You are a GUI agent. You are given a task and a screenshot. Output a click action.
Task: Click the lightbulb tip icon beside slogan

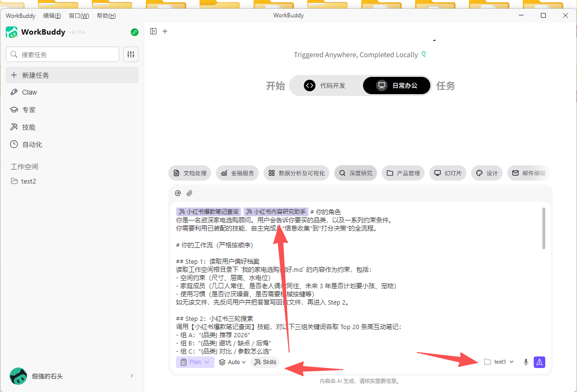click(424, 54)
